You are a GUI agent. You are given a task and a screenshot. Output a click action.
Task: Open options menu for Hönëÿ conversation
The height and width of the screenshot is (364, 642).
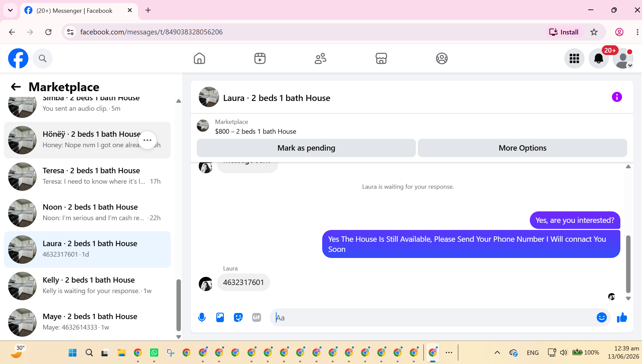(147, 140)
